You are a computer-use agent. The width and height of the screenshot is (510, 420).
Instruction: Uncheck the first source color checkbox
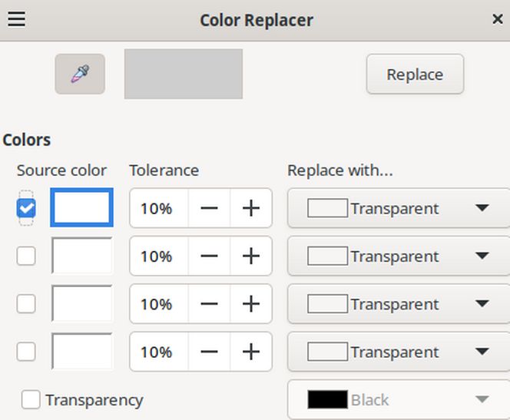click(x=26, y=209)
